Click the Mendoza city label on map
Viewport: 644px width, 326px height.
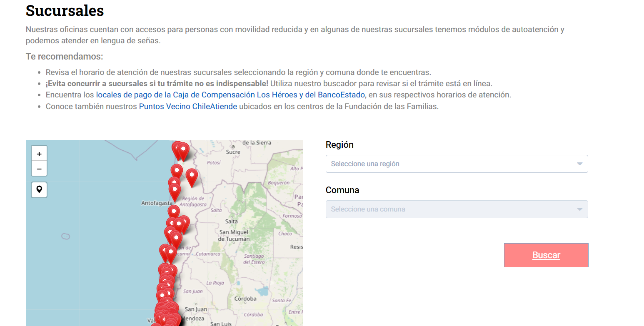[194, 319]
